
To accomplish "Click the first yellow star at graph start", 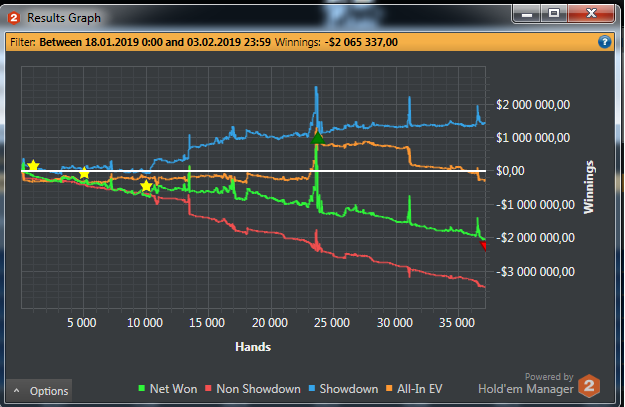I will click(x=33, y=165).
